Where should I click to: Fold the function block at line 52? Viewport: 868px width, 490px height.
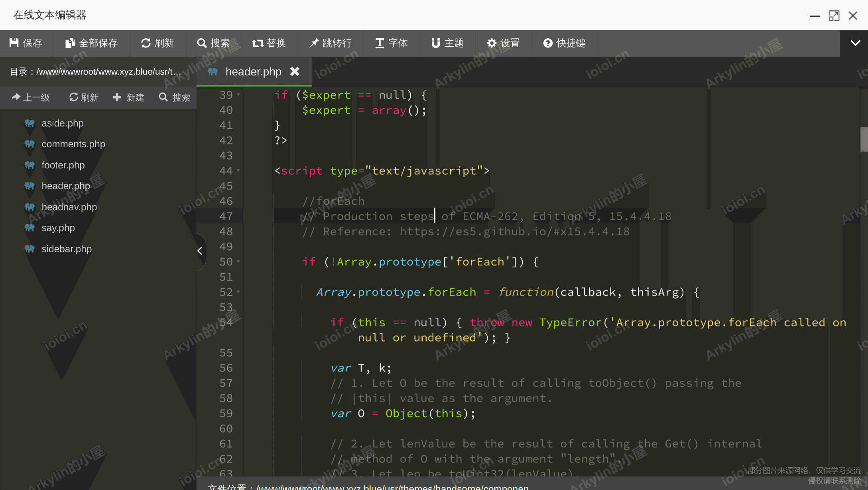coord(238,292)
